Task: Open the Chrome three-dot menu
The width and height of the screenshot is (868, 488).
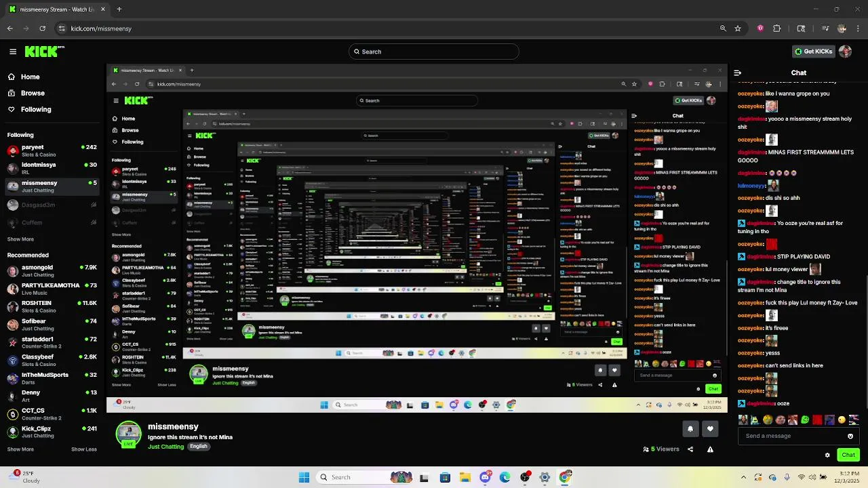Action: (858, 28)
